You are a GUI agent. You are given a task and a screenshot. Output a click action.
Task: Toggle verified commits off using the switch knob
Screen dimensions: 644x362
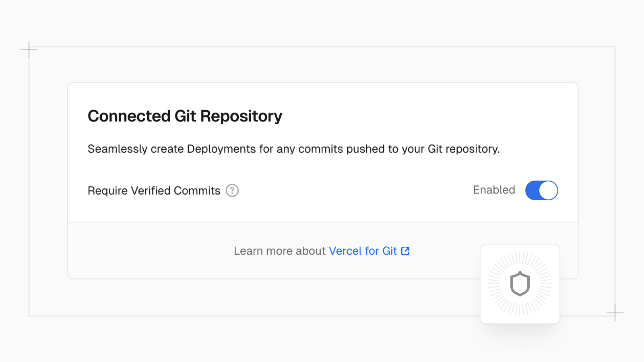(x=549, y=190)
